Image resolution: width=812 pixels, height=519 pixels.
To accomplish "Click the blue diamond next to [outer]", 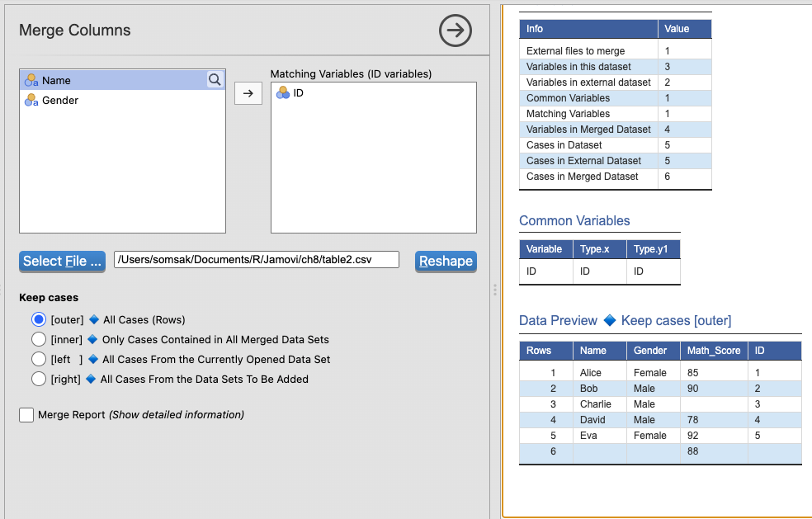I will point(93,319).
